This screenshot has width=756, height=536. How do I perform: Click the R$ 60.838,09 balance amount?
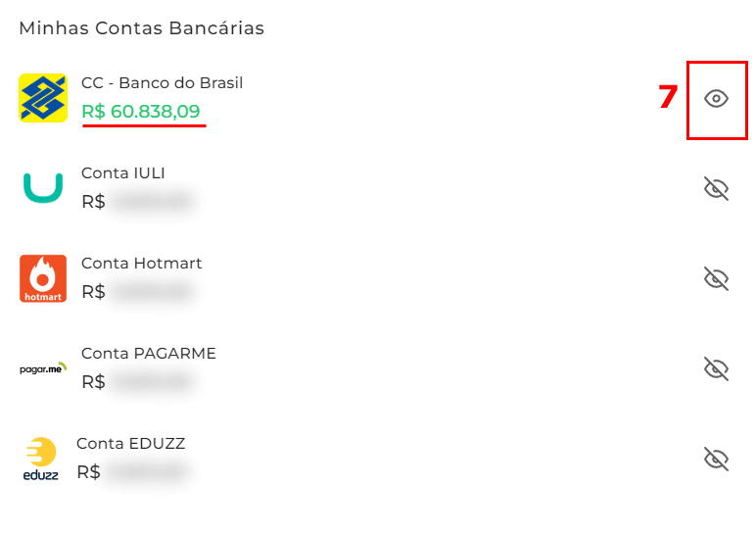[x=141, y=112]
